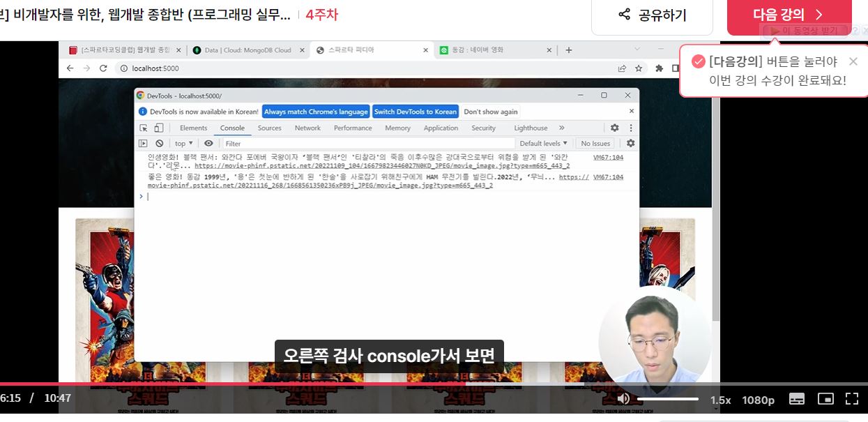The height and width of the screenshot is (422, 868).
Task: Expand more DevTools tabs chevron
Action: pyautogui.click(x=561, y=128)
